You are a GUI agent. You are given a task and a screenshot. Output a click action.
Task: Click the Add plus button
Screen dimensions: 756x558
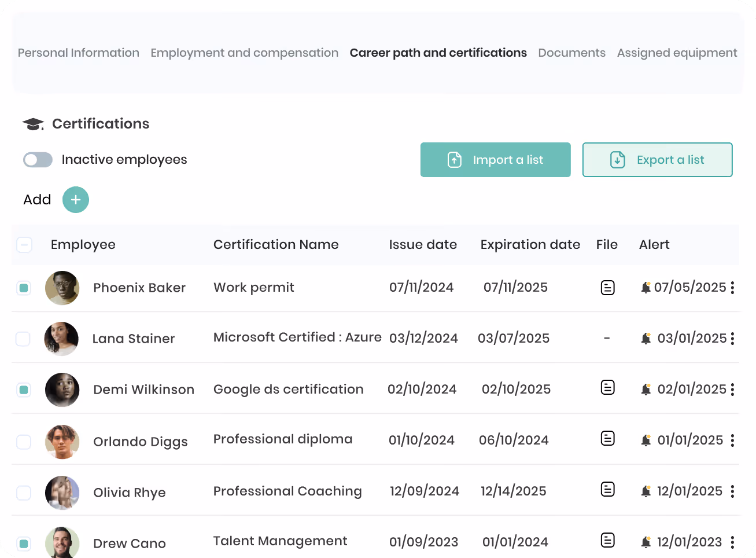76,200
